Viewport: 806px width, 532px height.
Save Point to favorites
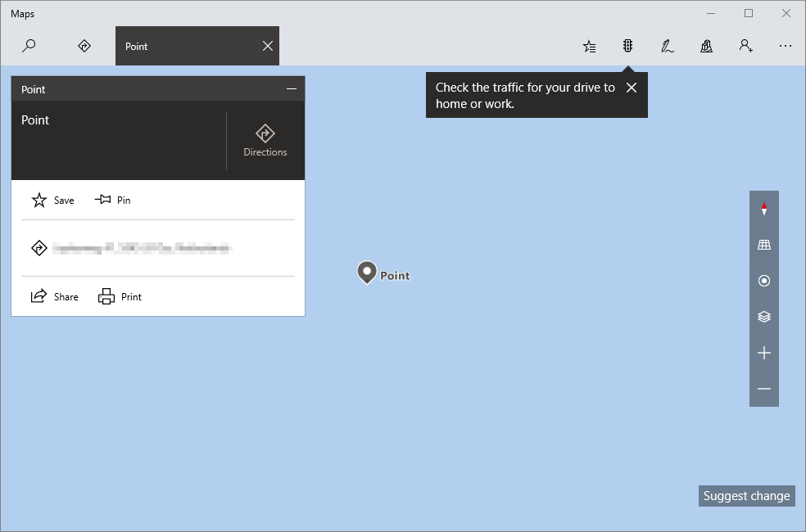tap(53, 201)
